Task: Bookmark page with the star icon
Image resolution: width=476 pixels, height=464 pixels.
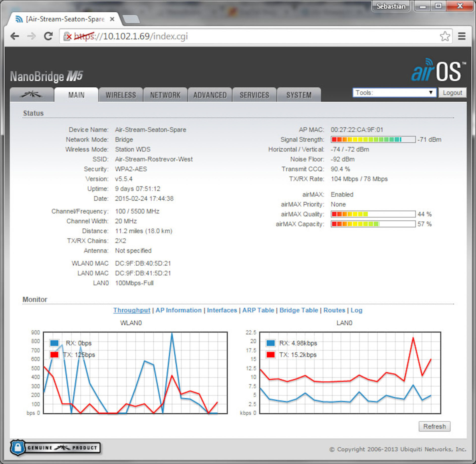Action: click(445, 36)
